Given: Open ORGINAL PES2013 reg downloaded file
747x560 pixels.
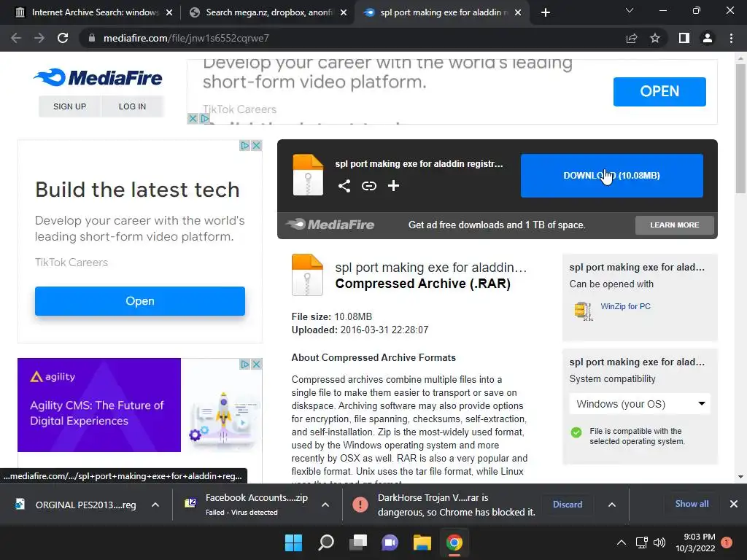Looking at the screenshot, I should [76, 505].
